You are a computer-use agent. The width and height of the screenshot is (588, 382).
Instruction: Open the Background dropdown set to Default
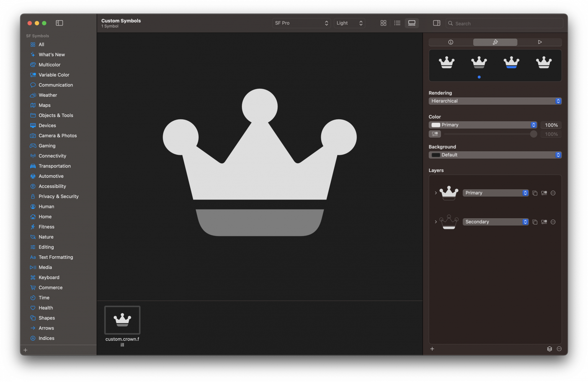coord(495,155)
